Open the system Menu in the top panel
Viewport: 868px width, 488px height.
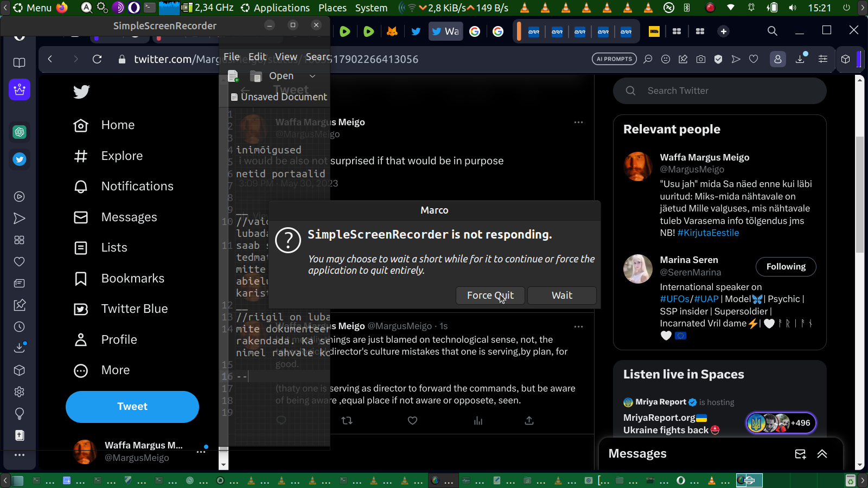pos(33,8)
